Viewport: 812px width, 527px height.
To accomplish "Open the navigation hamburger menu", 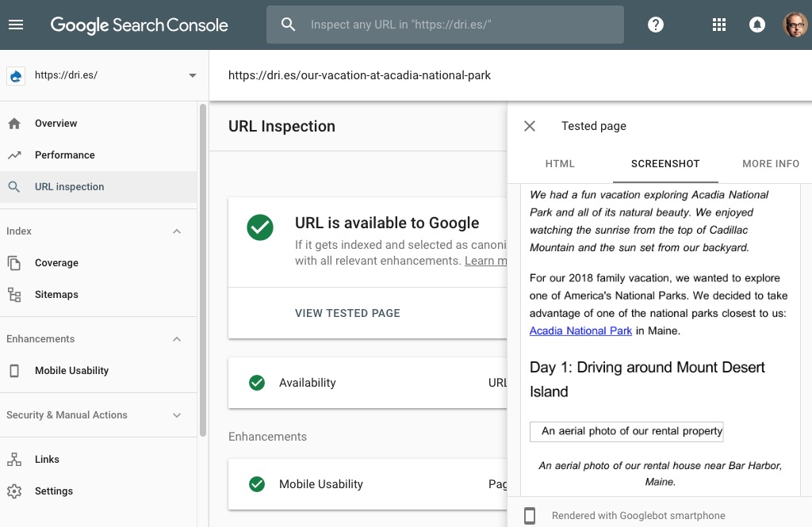I will click(x=16, y=24).
